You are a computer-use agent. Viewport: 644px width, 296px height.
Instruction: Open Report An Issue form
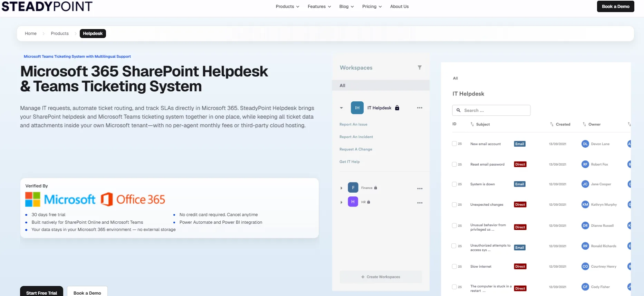[353, 124]
